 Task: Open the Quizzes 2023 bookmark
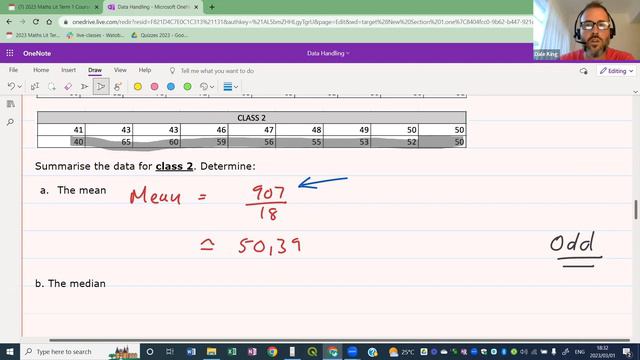(160, 35)
